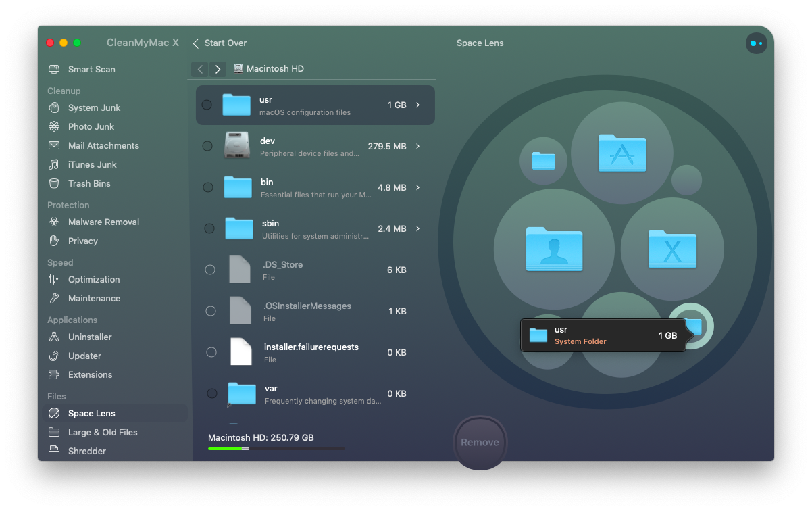Click 'Macintosh HD: 250.79 GB' text
Image resolution: width=812 pixels, height=511 pixels.
261,437
